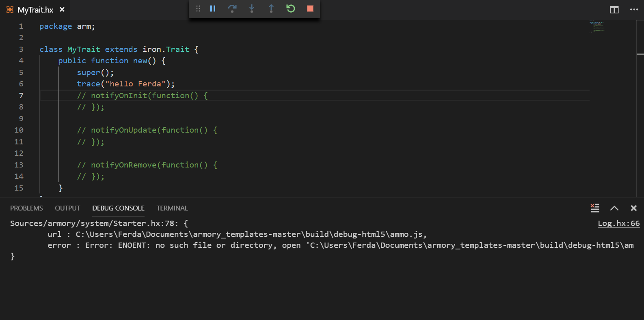This screenshot has width=644, height=320.
Task: Click the string "hello Ferda"
Action: pyautogui.click(x=135, y=84)
